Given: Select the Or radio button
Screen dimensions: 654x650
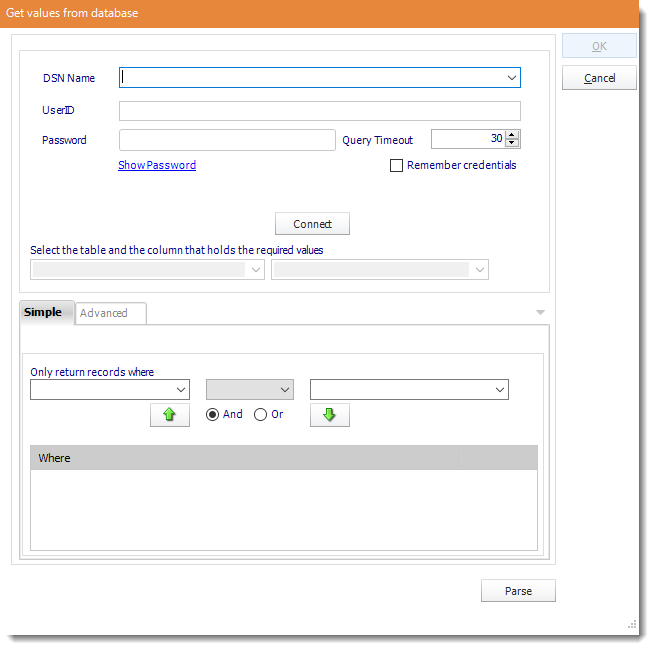Looking at the screenshot, I should (260, 414).
